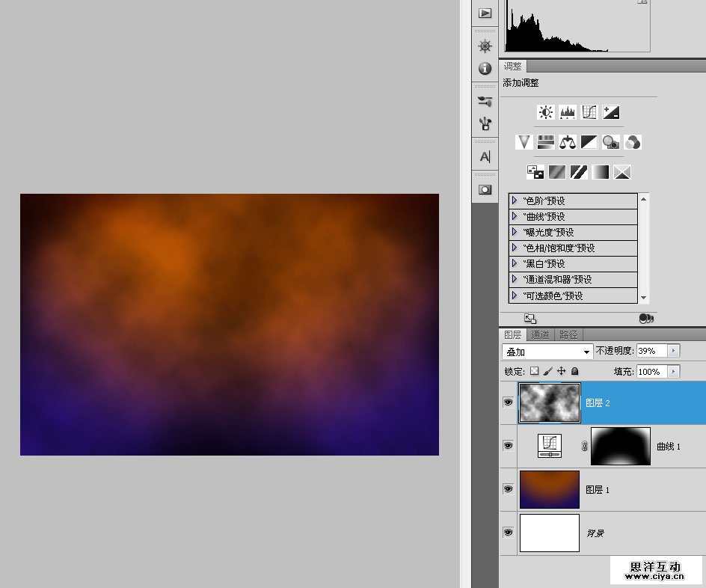Image resolution: width=706 pixels, height=588 pixels.
Task: Click the Color Balance scales icon
Action: click(x=568, y=142)
